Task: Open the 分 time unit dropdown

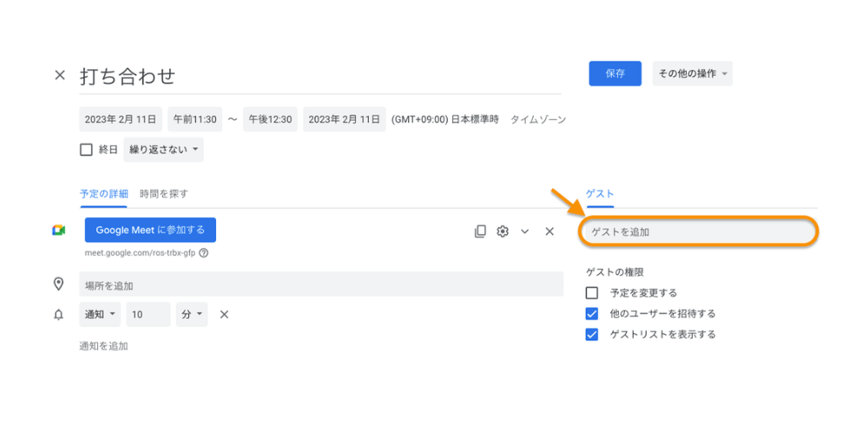Action: [192, 314]
